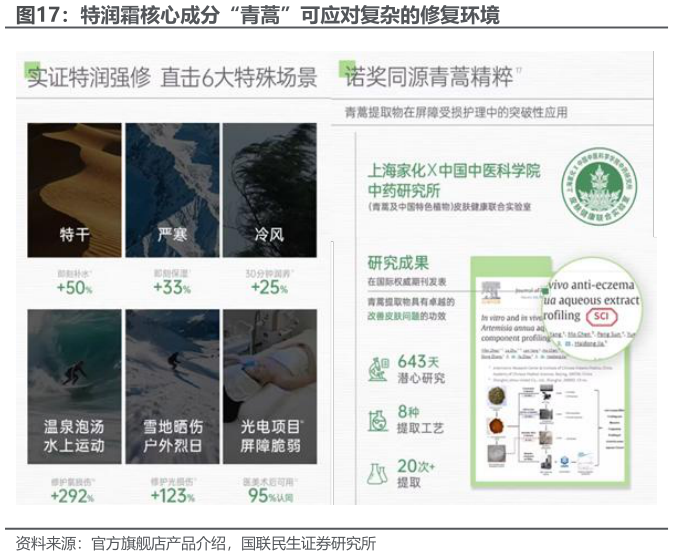Click the heading 诺奖同源青蒿精粹
This screenshot has width=674, height=556.
[429, 77]
